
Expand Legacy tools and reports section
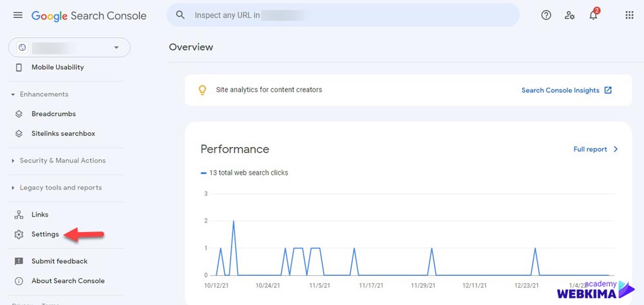click(57, 188)
